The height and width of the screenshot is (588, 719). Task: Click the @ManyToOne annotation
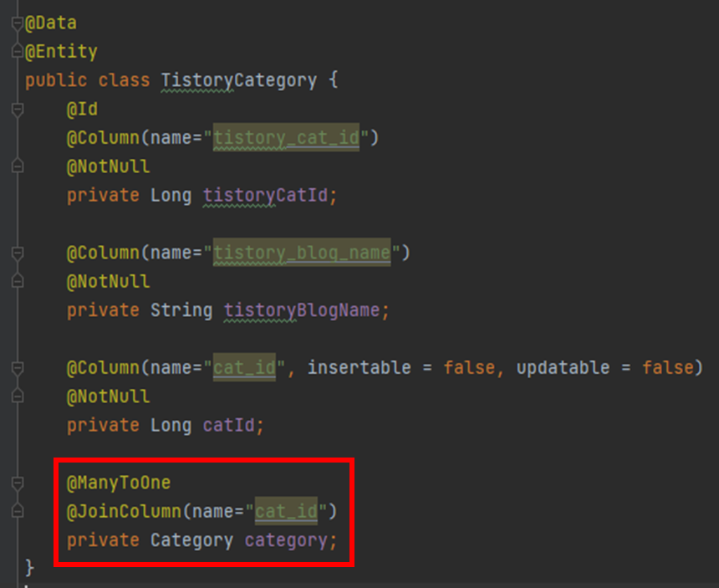(x=119, y=483)
